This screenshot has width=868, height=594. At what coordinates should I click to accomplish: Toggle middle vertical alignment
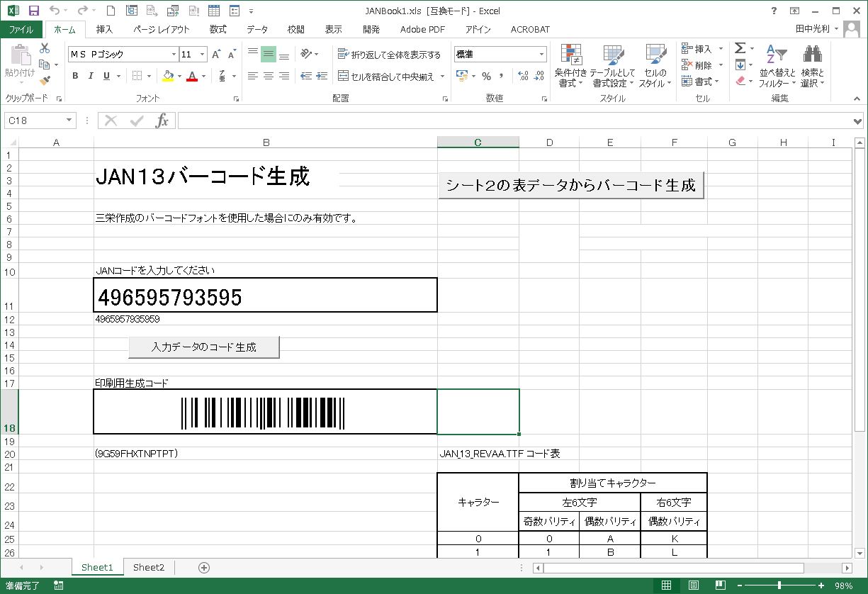coord(269,54)
